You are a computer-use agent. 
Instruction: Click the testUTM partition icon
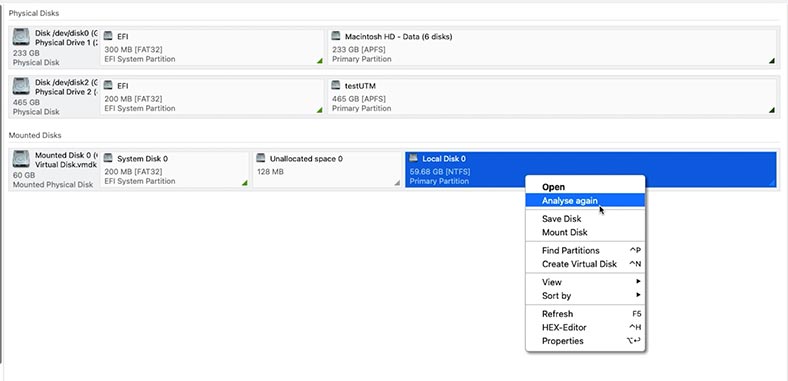[x=336, y=85]
